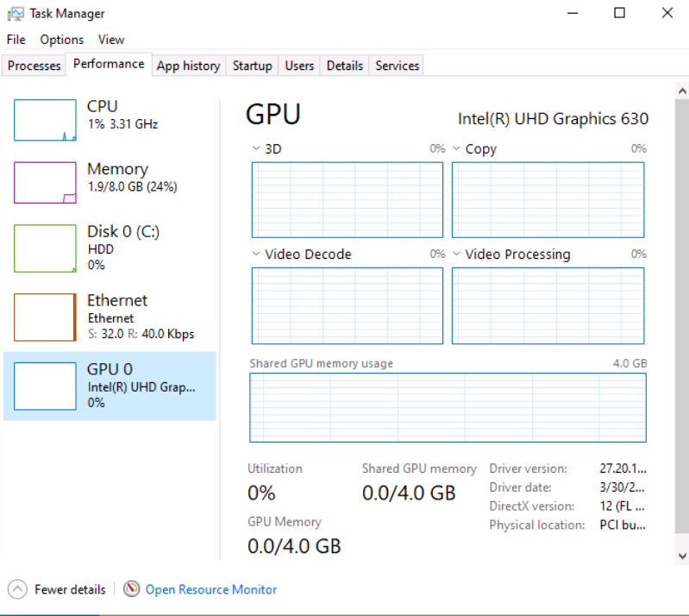Click the 3D engine usage graph
This screenshot has width=689, height=616.
348,200
